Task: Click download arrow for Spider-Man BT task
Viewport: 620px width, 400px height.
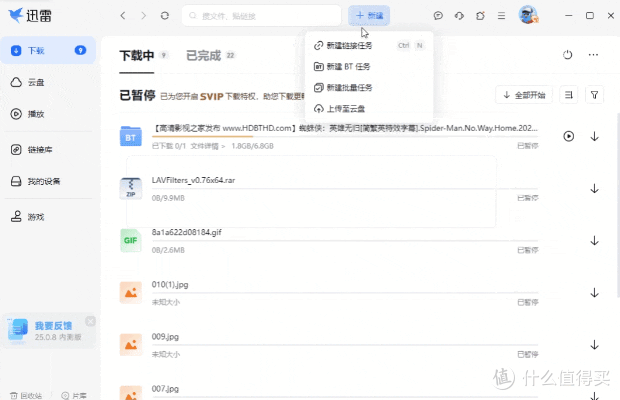Action: [594, 136]
